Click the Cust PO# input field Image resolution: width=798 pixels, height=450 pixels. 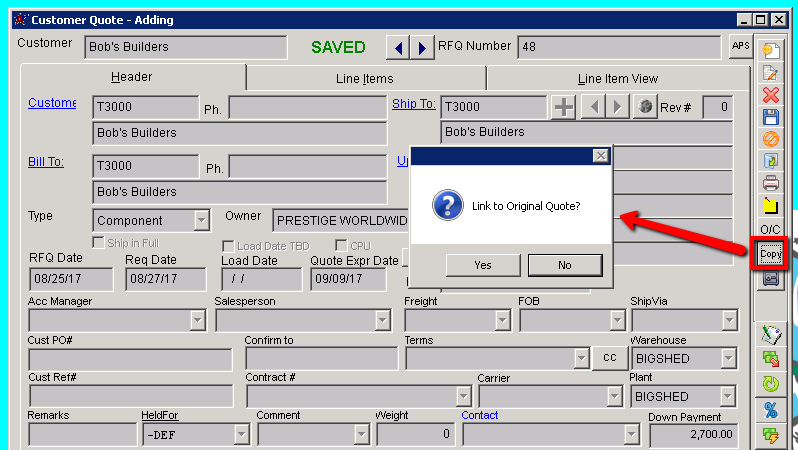[x=130, y=359]
